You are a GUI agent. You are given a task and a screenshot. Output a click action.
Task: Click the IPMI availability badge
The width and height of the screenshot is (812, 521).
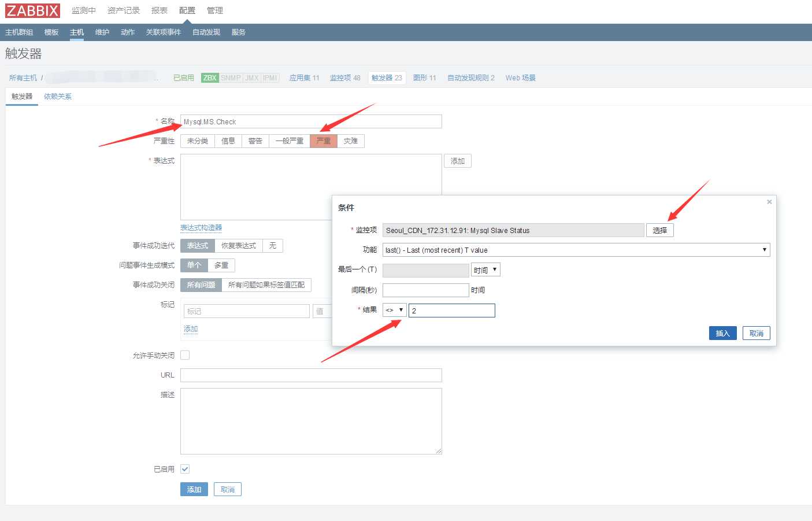coord(270,78)
